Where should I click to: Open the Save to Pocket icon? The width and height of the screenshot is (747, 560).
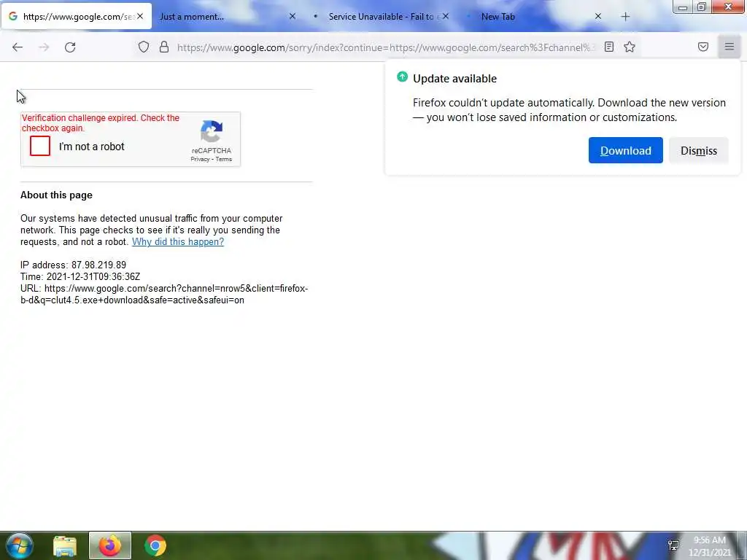[703, 47]
